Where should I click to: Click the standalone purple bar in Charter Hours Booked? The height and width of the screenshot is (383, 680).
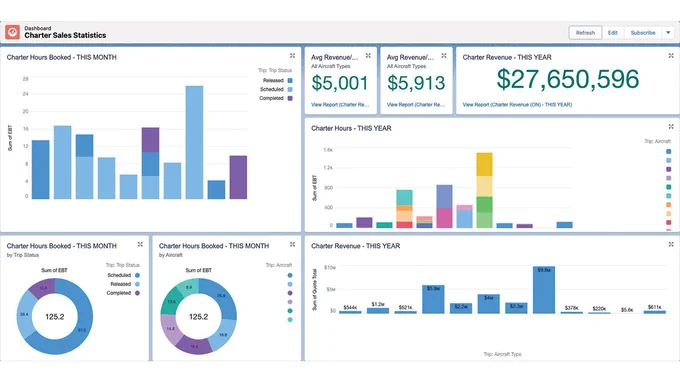[x=238, y=177]
